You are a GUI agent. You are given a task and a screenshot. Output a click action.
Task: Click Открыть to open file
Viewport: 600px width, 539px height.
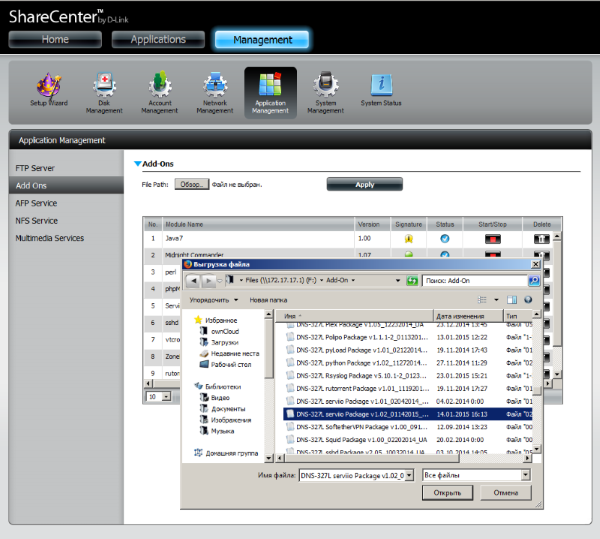click(x=447, y=493)
